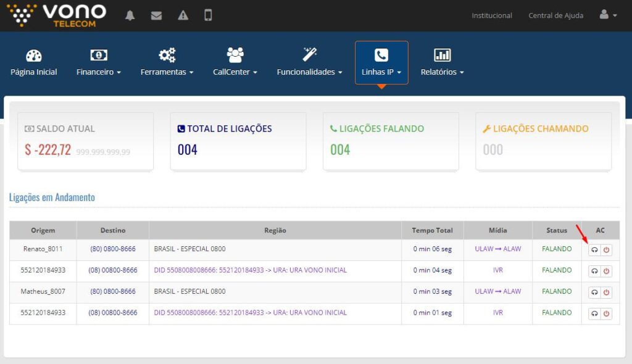Screen dimensions: 632x364
Task: Visit the Central de Ajuda link
Action: click(555, 15)
